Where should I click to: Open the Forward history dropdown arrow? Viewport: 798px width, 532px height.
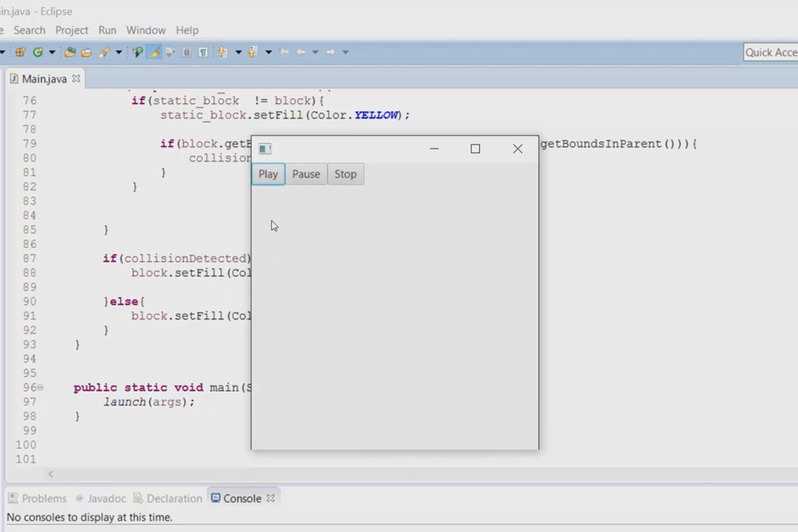pyautogui.click(x=345, y=52)
